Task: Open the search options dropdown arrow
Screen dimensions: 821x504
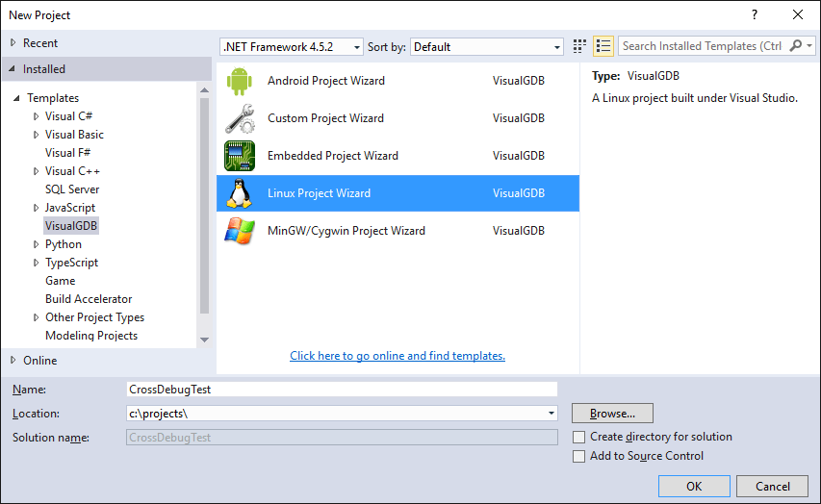Action: 809,45
